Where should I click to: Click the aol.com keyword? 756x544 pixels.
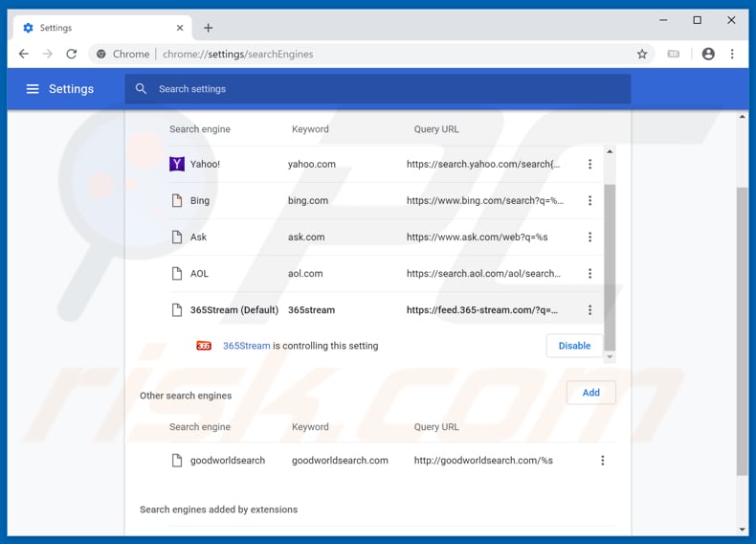[305, 274]
